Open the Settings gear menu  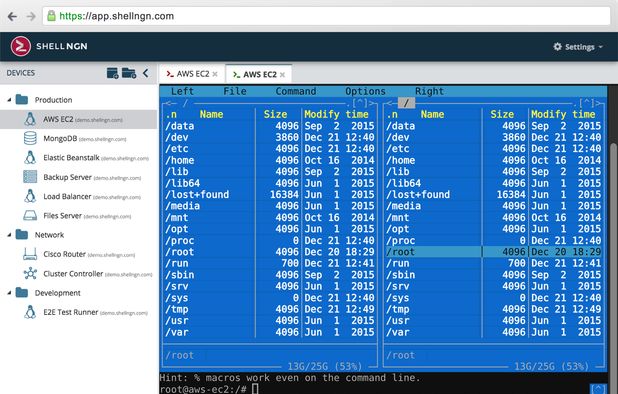(578, 47)
